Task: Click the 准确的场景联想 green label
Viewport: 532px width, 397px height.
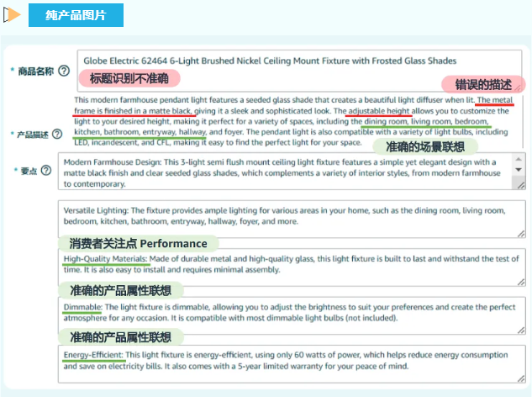Action: pos(413,146)
